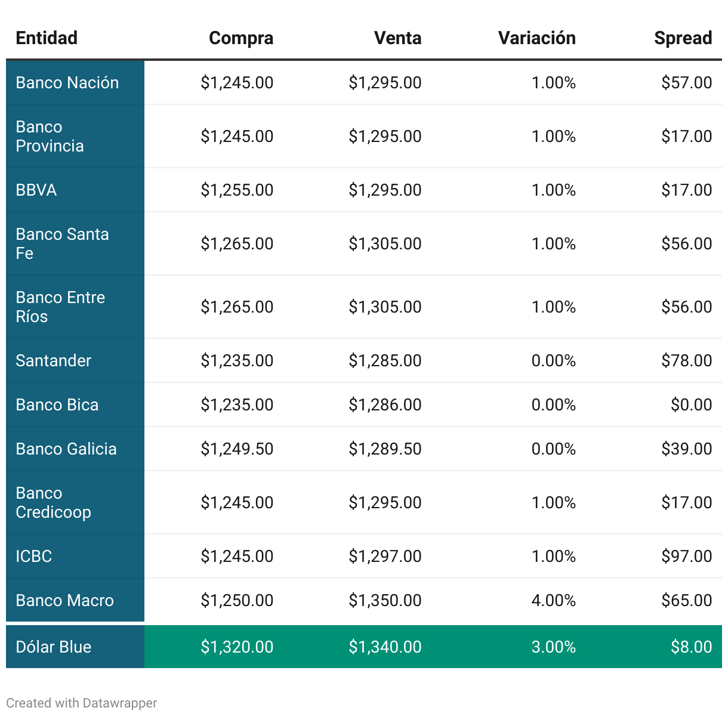
Task: Open the Created with Datawrapper link
Action: click(x=82, y=703)
